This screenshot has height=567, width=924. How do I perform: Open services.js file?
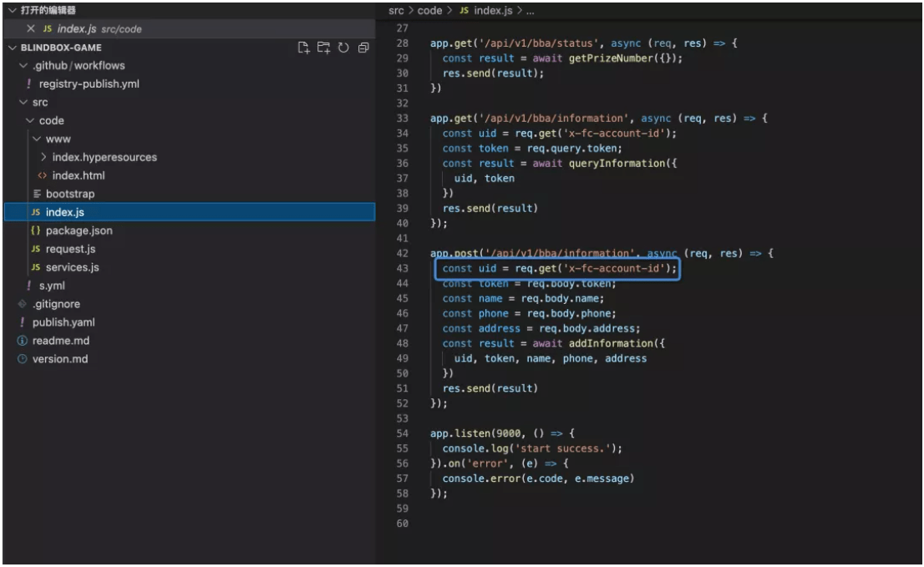[x=73, y=267]
